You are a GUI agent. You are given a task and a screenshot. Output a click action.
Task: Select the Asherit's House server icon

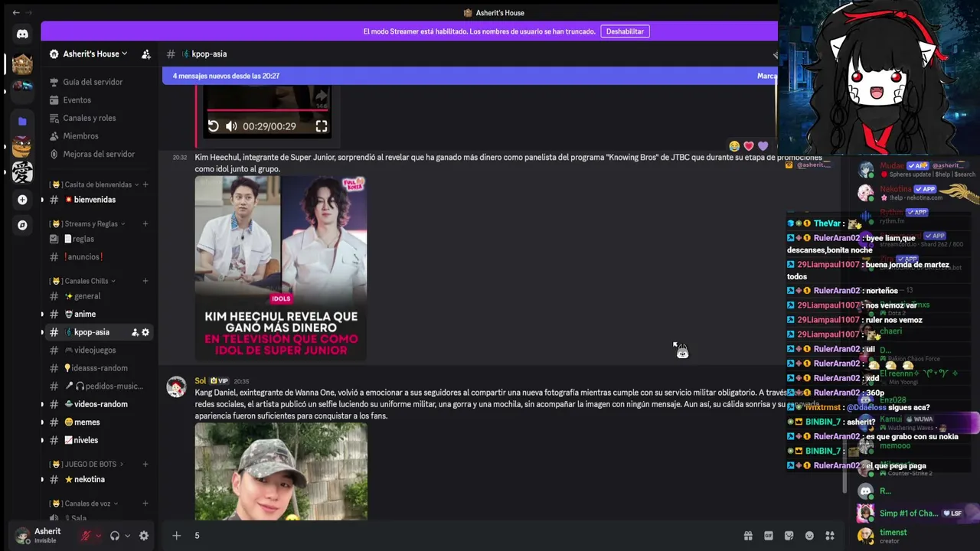pos(22,64)
